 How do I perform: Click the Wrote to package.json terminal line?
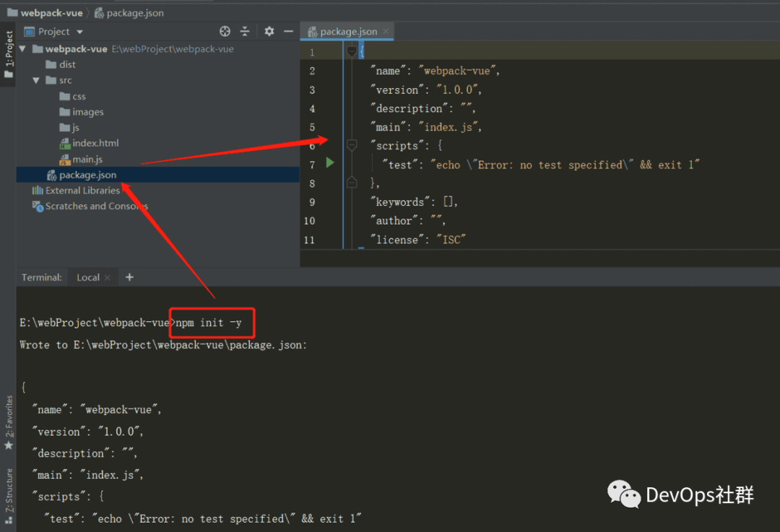(x=163, y=344)
